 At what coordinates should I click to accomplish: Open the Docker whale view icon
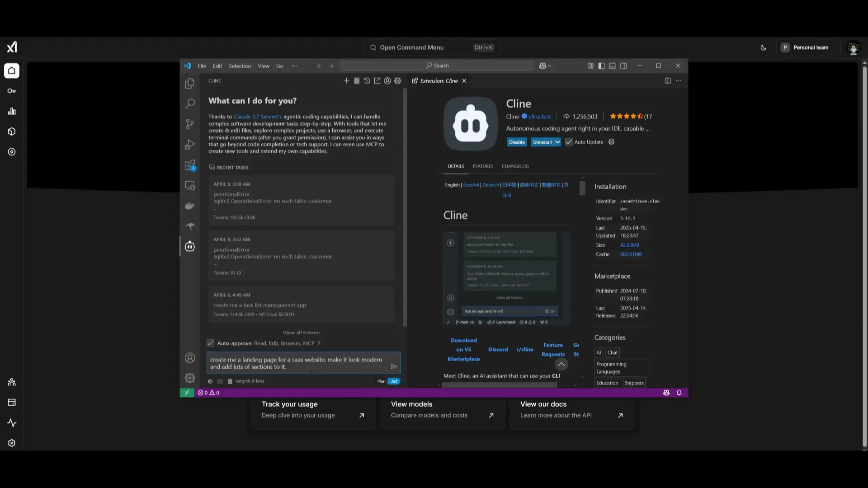click(190, 206)
